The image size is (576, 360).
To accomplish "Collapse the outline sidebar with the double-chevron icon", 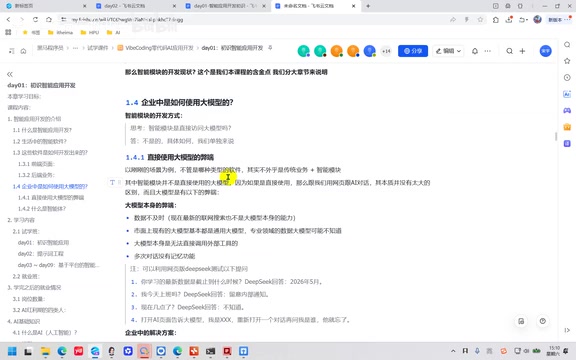I will pyautogui.click(x=10, y=74).
